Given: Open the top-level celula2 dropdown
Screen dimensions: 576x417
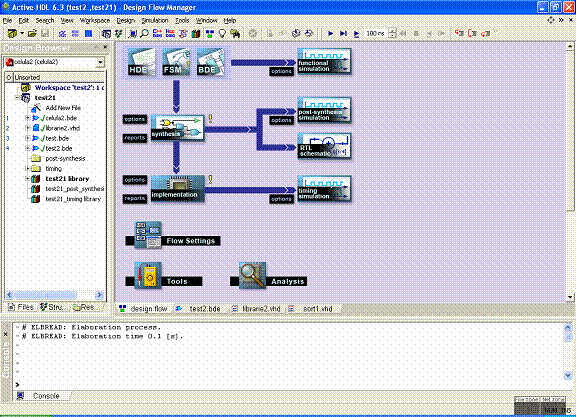Looking at the screenshot, I should click(x=100, y=62).
